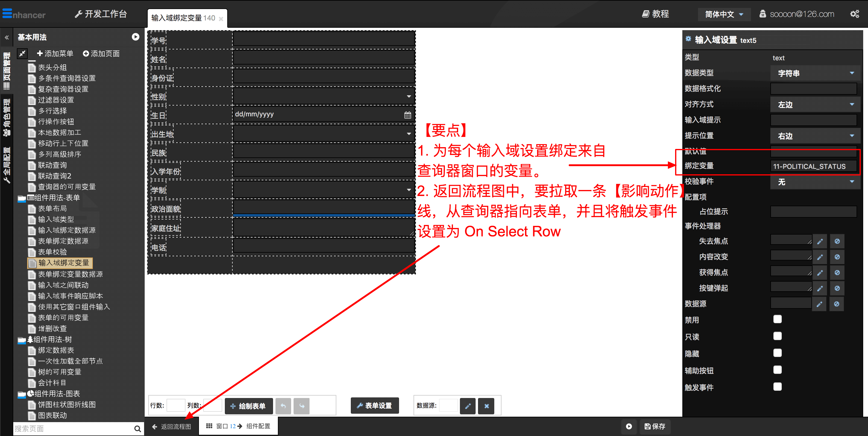
Task: Click the edit pencil for 失去焦点 event
Action: [x=820, y=242]
